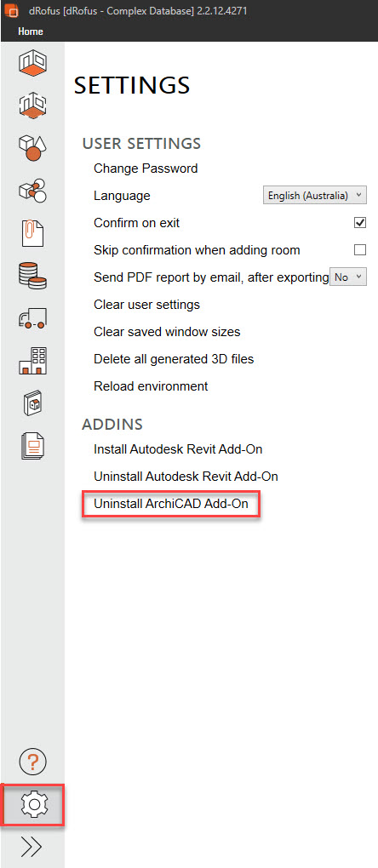The image size is (378, 868).
Task: Select the coin stacks cost icon
Action: pyautogui.click(x=32, y=275)
